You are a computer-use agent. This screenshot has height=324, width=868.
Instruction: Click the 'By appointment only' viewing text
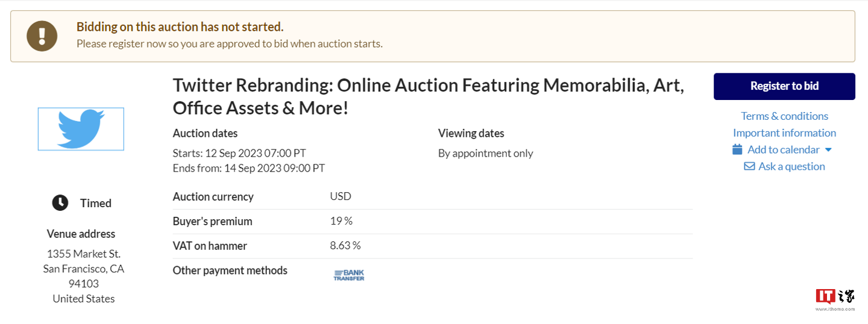485,153
